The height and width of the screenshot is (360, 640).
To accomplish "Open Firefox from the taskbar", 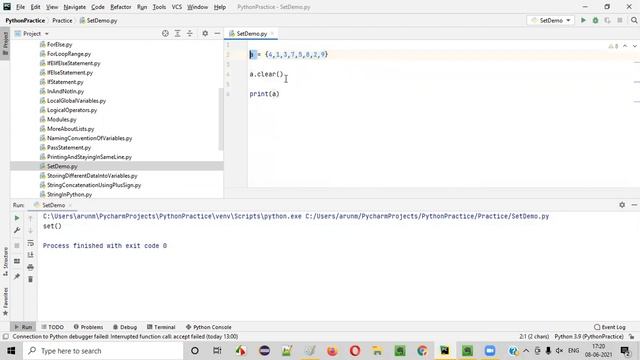I will (x=332, y=351).
